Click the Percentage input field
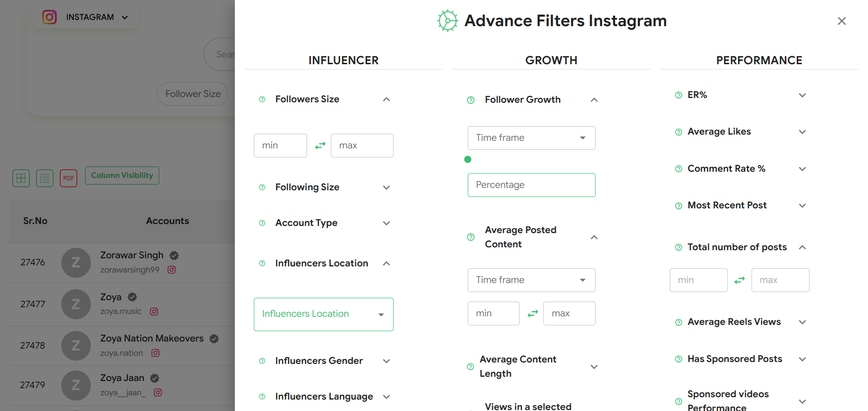The image size is (868, 411). point(531,185)
